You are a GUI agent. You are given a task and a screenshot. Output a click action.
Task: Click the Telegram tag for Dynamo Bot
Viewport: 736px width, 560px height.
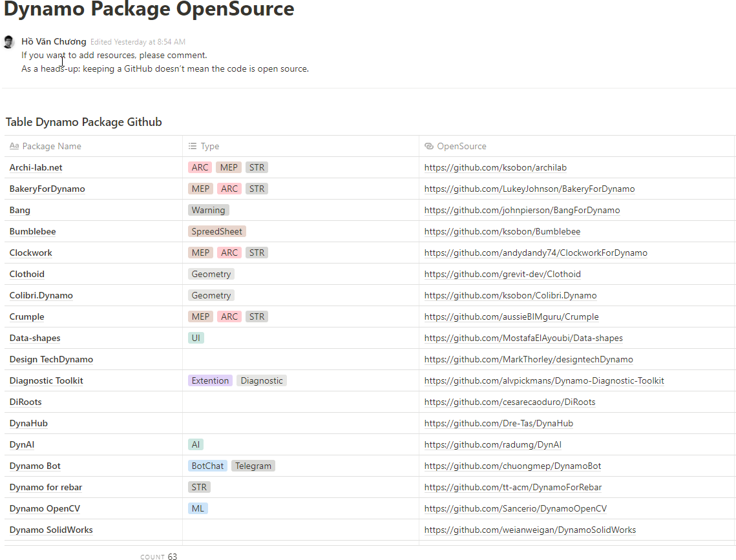[x=253, y=466]
